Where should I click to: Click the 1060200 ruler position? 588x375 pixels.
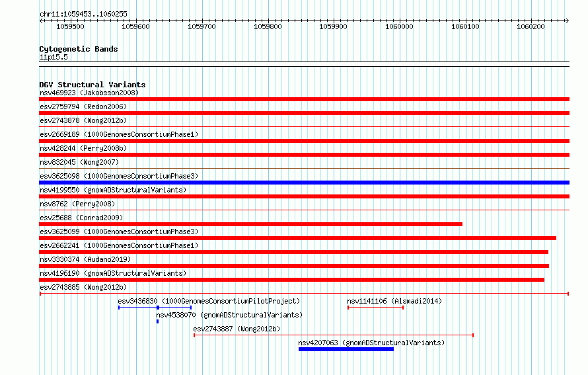531,26
